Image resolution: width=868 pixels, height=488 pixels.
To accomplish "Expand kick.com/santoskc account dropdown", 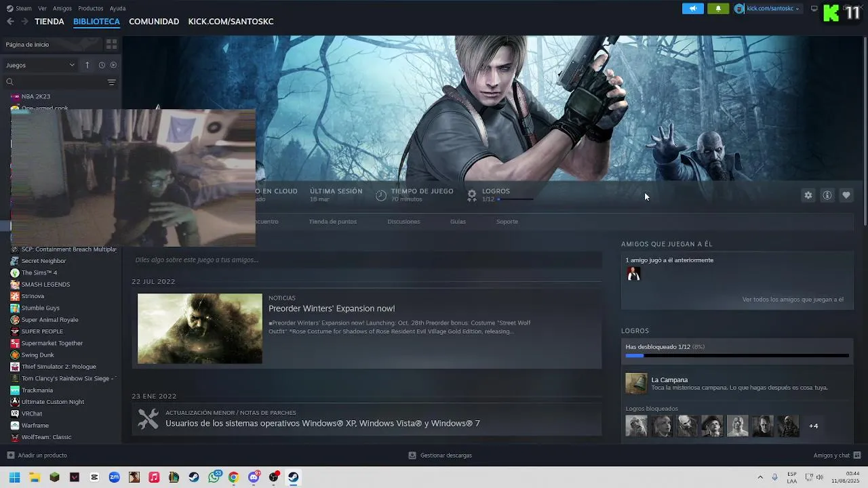I will pyautogui.click(x=767, y=9).
